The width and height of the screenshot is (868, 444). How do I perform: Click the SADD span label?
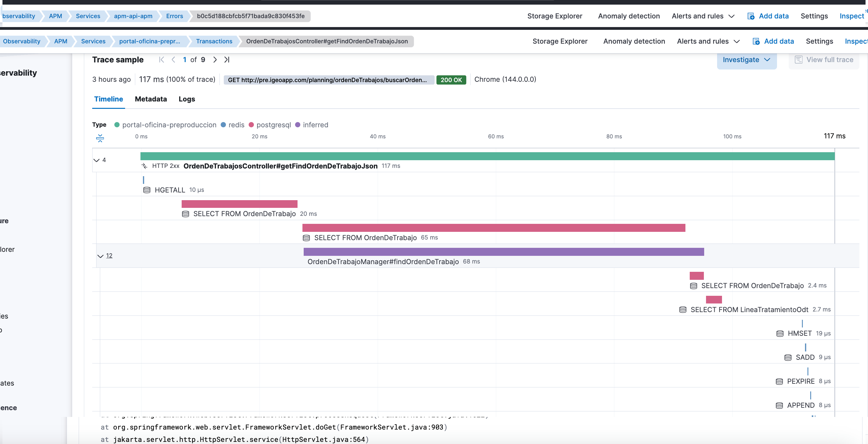pyautogui.click(x=805, y=358)
